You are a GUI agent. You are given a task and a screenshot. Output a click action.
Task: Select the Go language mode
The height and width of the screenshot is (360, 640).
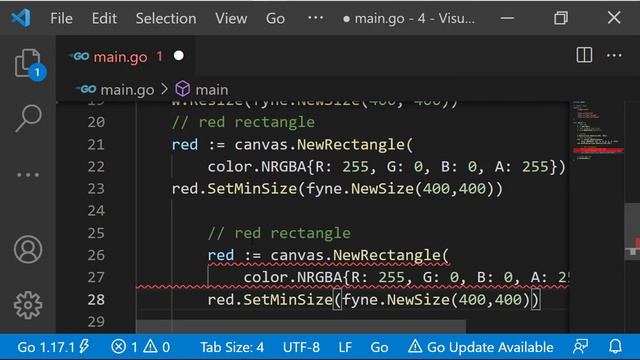coord(379,347)
